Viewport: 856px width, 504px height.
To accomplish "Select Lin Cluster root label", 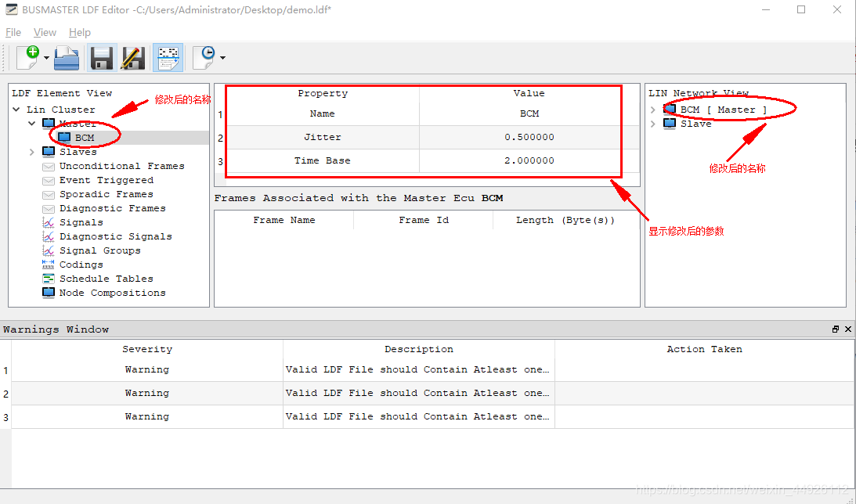I will (61, 110).
